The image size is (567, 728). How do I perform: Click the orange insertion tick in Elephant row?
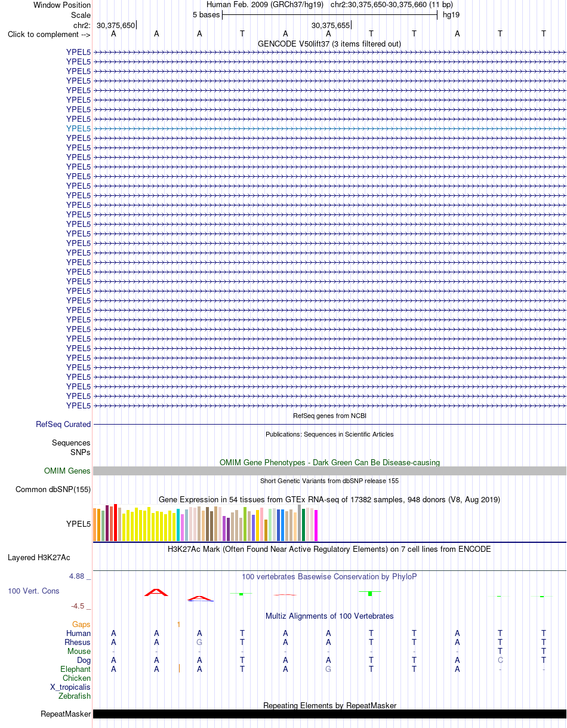(179, 668)
